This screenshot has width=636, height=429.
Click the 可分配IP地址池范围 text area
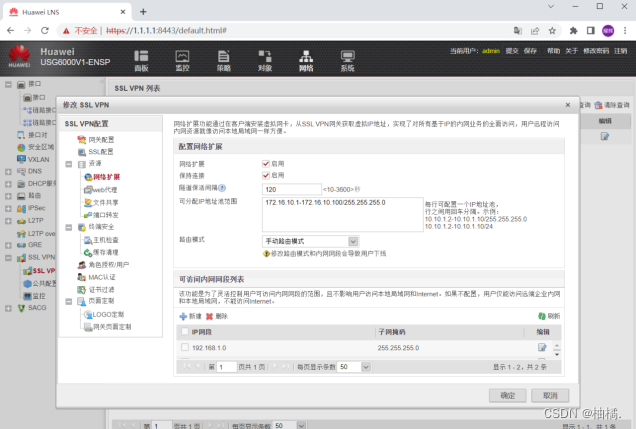pyautogui.click(x=343, y=214)
